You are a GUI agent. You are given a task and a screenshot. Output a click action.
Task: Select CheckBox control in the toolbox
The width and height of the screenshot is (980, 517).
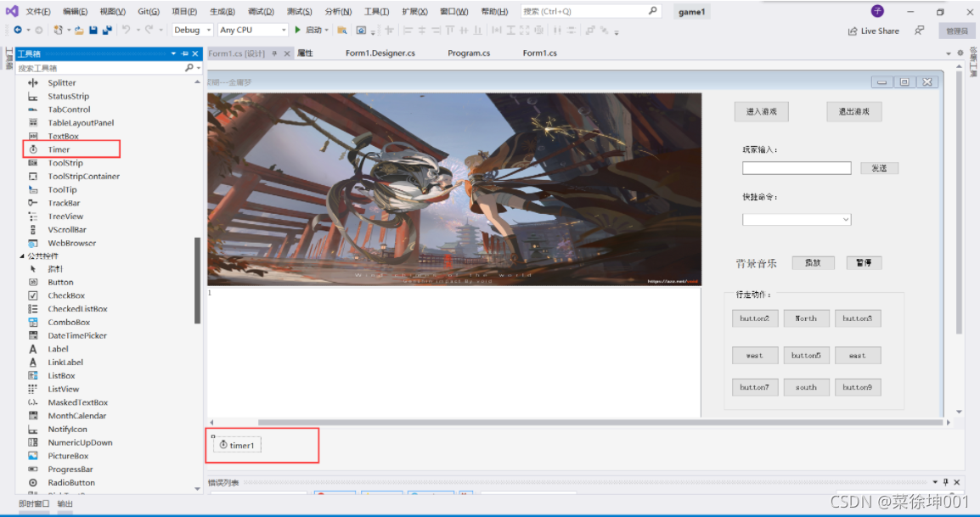click(66, 295)
